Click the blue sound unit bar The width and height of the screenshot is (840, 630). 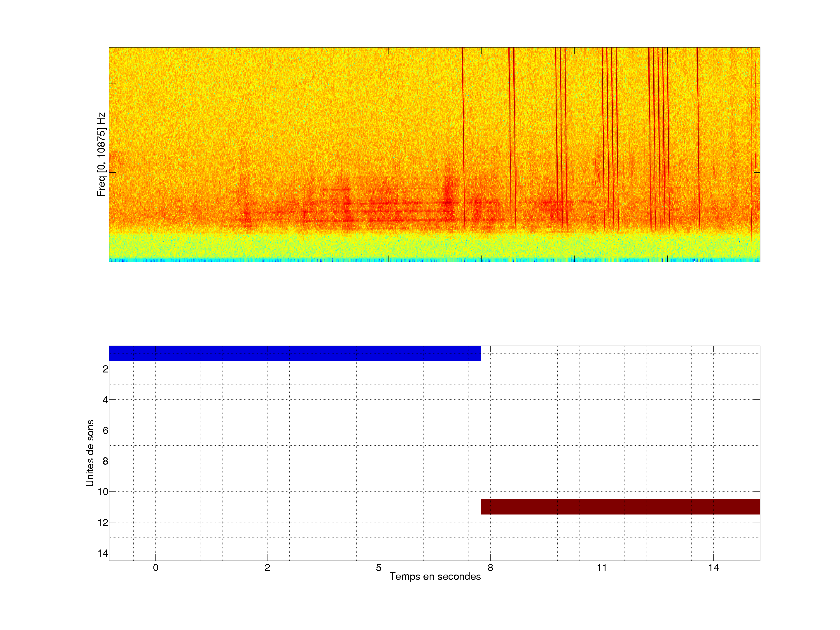(x=295, y=353)
